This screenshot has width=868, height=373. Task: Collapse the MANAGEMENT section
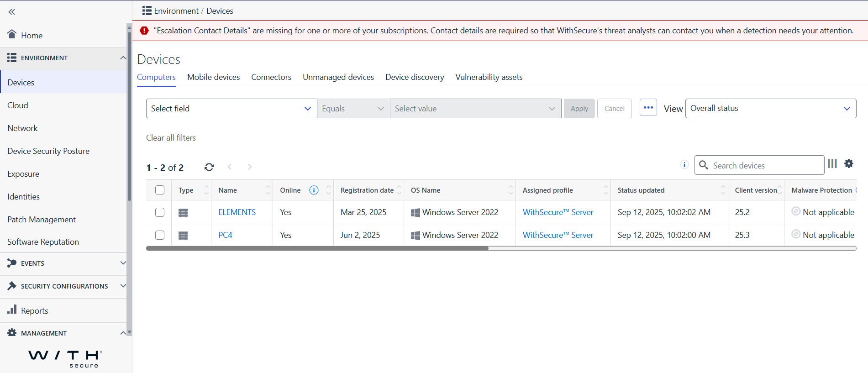click(x=123, y=333)
